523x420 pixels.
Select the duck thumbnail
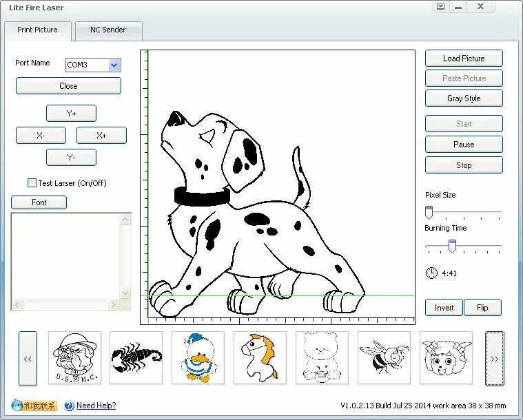tap(198, 357)
